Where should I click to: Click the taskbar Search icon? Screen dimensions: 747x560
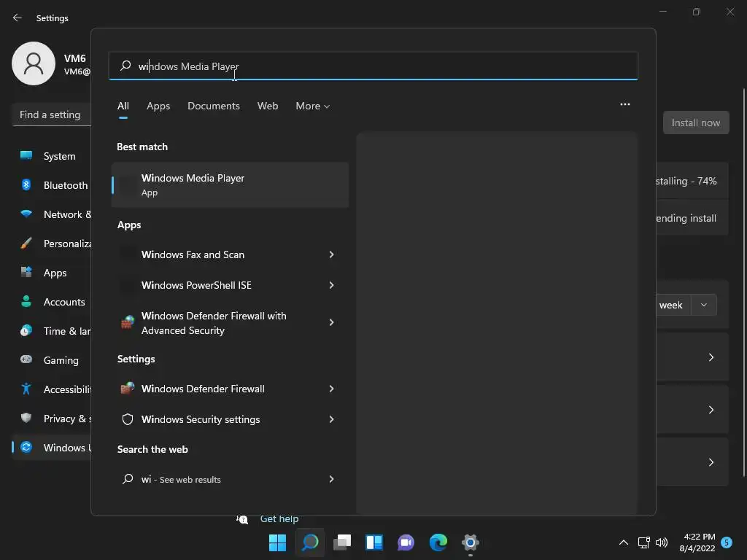pyautogui.click(x=310, y=542)
